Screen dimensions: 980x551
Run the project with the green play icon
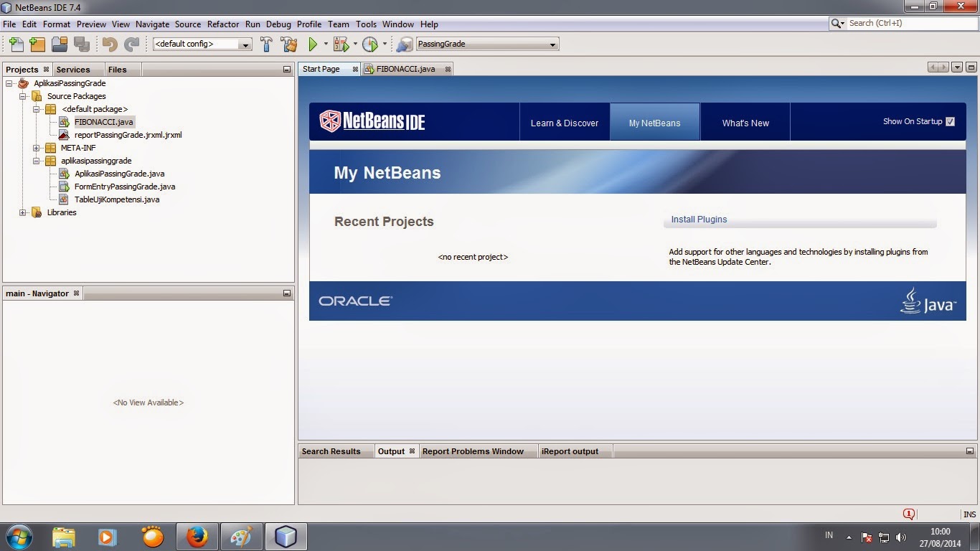point(313,44)
